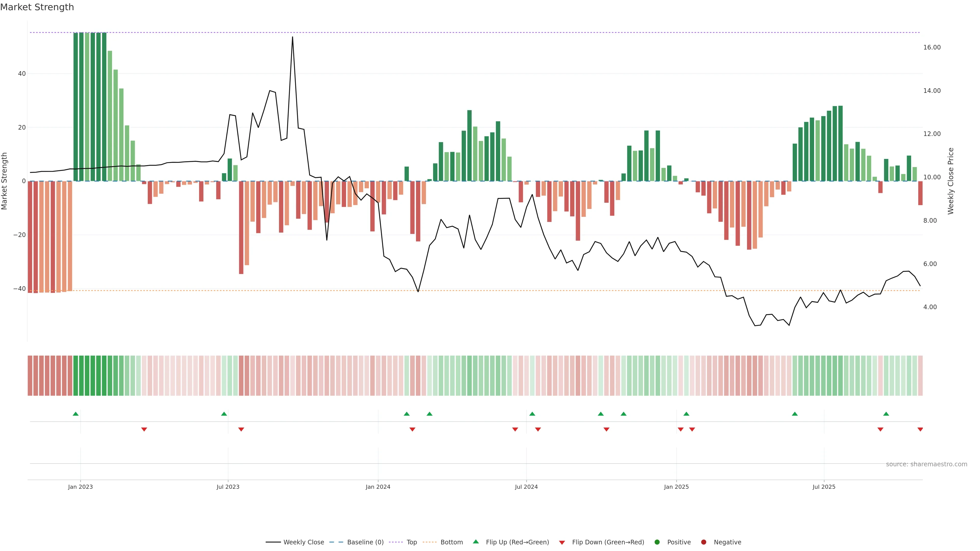Click the rightmost green flip-up triangle marker
The width and height of the screenshot is (980, 551).
point(886,414)
